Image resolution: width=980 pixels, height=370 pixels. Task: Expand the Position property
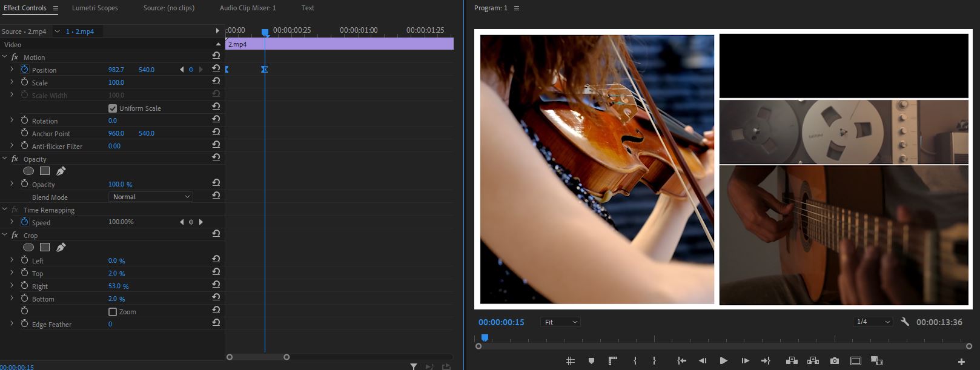point(12,70)
